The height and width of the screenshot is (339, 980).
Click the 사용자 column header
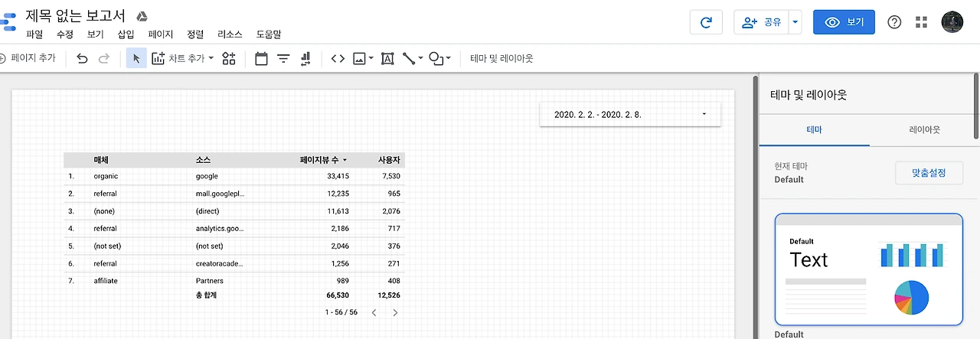click(389, 160)
